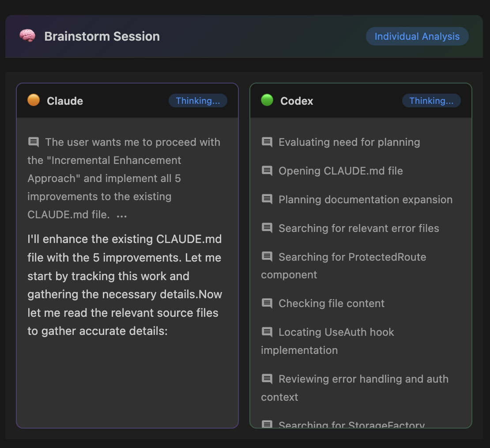Click the brain icon beside Brainstorm Session
This screenshot has width=490, height=448.
tap(27, 36)
